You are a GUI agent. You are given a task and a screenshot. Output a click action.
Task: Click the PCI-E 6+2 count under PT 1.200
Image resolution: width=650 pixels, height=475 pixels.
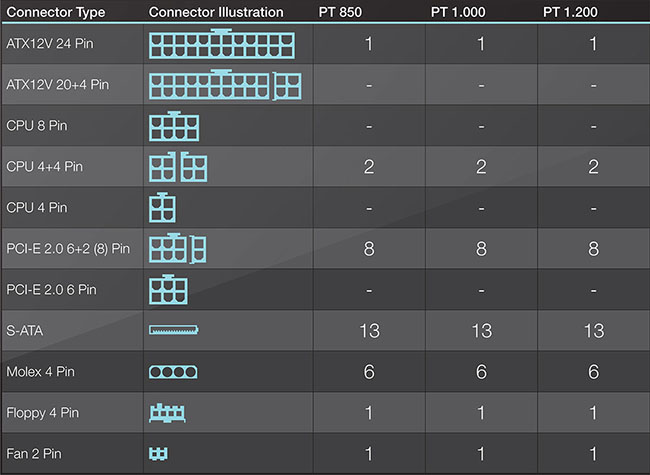(x=593, y=248)
